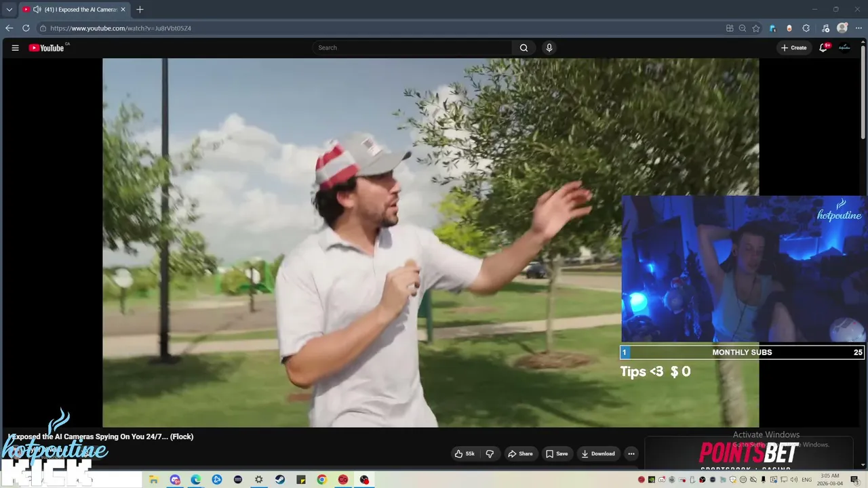Open the browser profile avatar
Viewport: 868px width, 488px height.
[x=842, y=28]
